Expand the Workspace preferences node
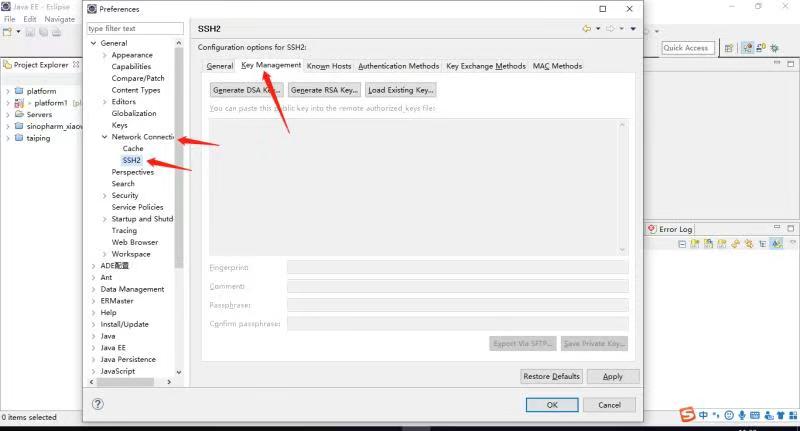The width and height of the screenshot is (800, 431). [105, 254]
